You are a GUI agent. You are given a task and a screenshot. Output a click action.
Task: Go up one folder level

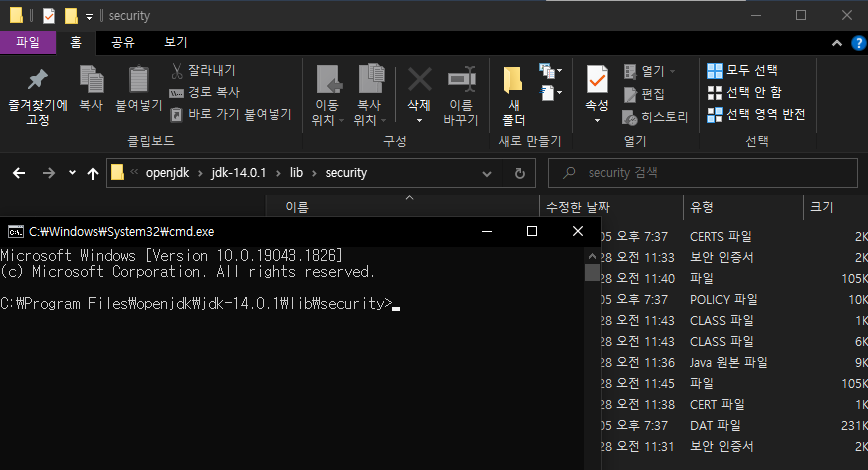(x=92, y=173)
